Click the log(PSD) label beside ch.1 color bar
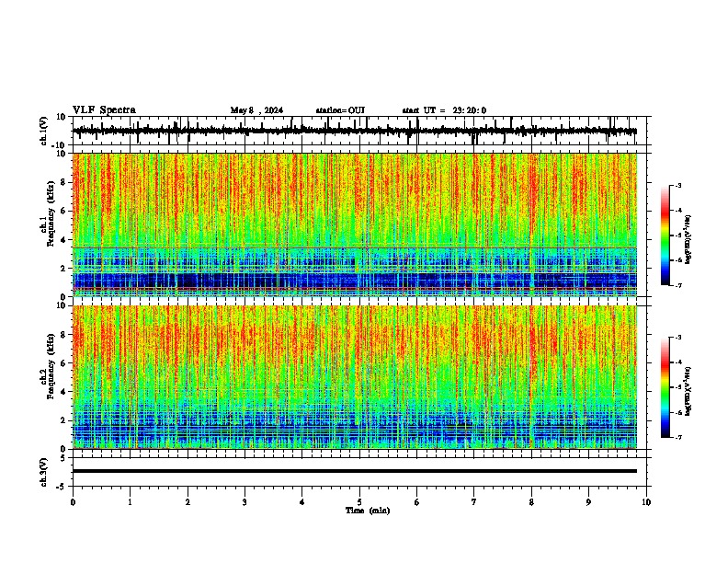The image size is (728, 563). tap(688, 240)
